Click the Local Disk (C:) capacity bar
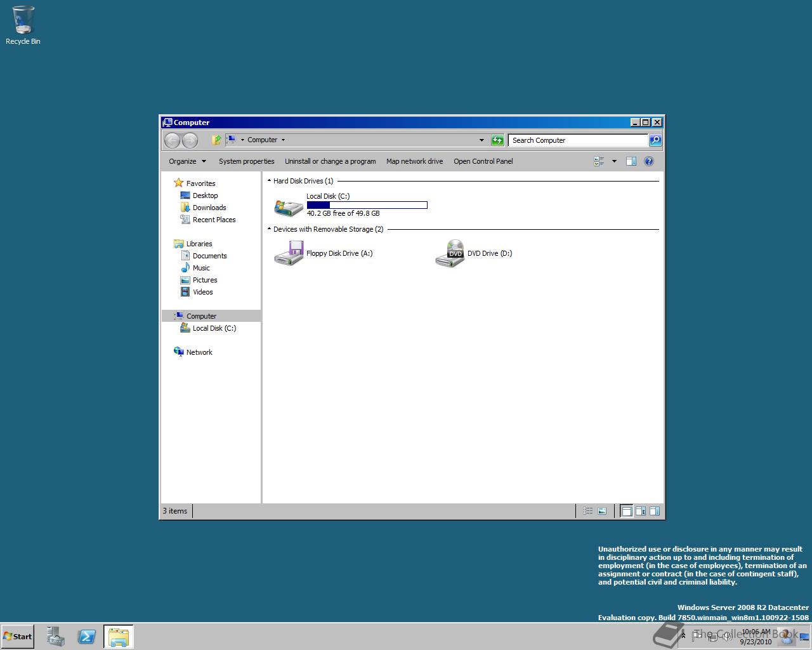This screenshot has height=650, width=812. [367, 205]
